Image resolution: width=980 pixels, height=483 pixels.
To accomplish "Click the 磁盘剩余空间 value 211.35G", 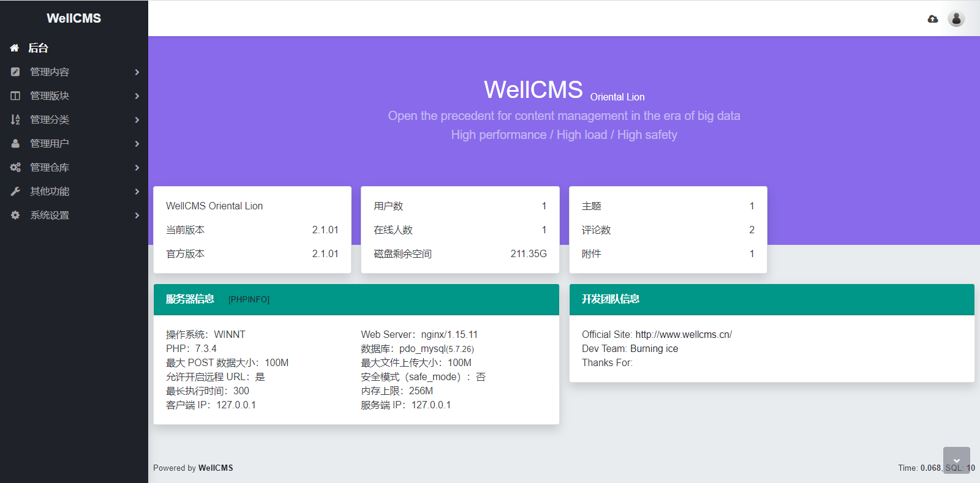I will (x=529, y=253).
